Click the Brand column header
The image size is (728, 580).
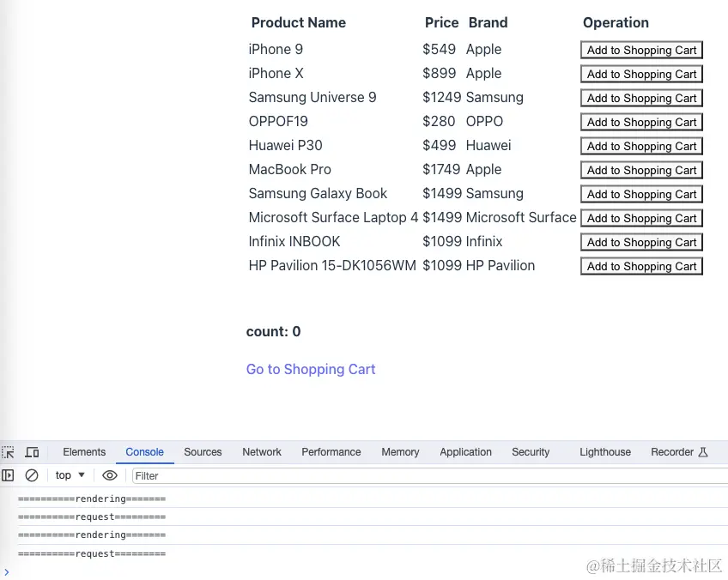pos(488,22)
